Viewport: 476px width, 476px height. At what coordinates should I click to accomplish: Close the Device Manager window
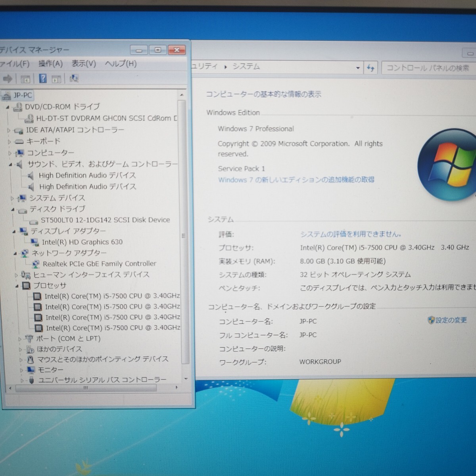pos(177,50)
